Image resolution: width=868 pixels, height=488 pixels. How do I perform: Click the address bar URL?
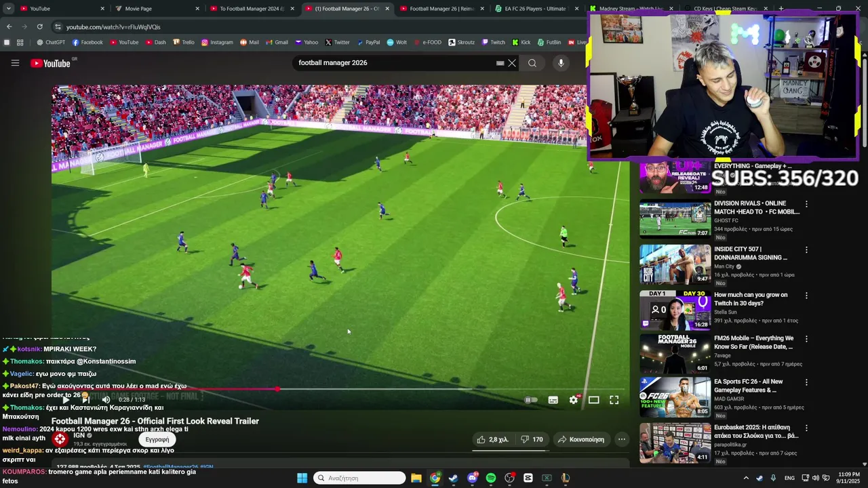pyautogui.click(x=113, y=27)
